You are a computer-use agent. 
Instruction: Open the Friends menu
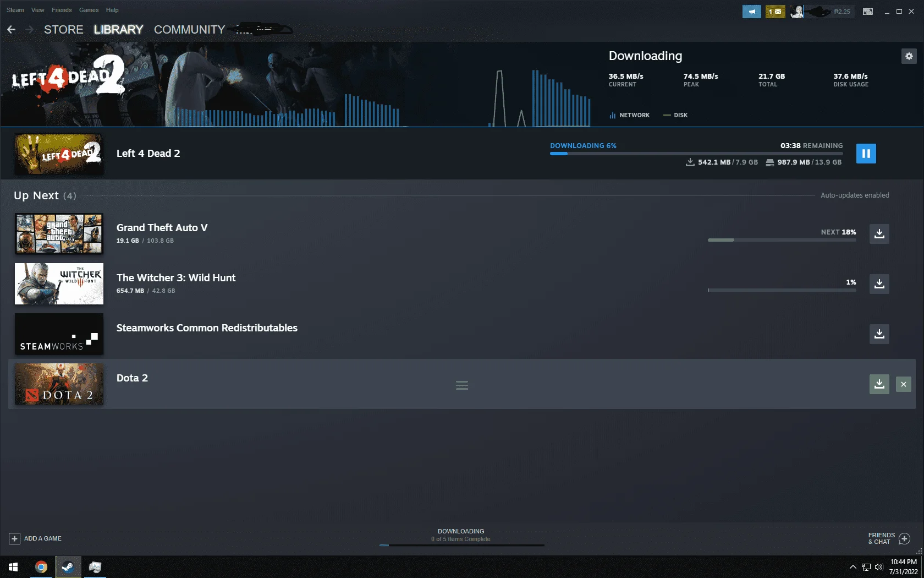(x=62, y=10)
